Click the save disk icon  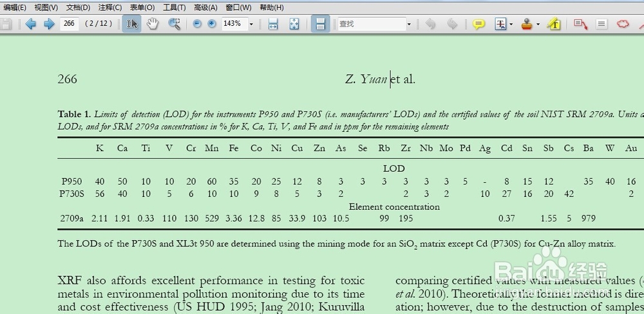click(x=6, y=24)
